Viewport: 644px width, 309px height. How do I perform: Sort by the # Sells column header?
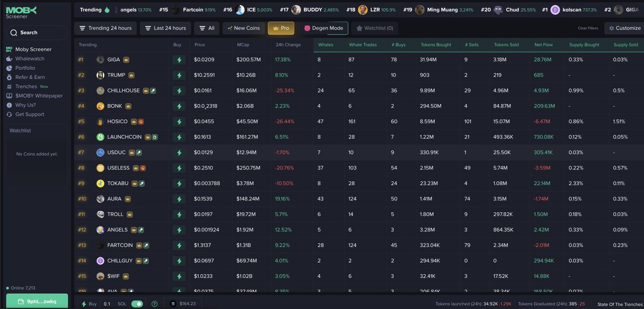pyautogui.click(x=471, y=45)
